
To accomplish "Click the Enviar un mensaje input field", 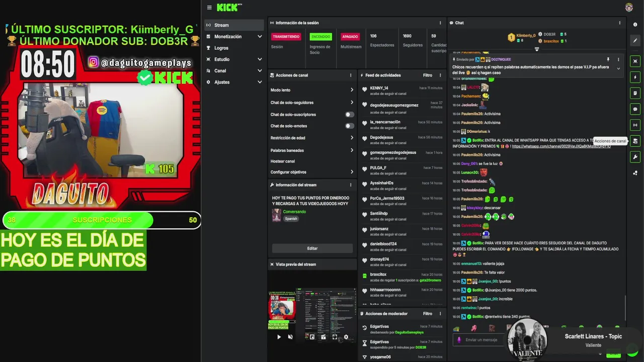I will point(482,340).
